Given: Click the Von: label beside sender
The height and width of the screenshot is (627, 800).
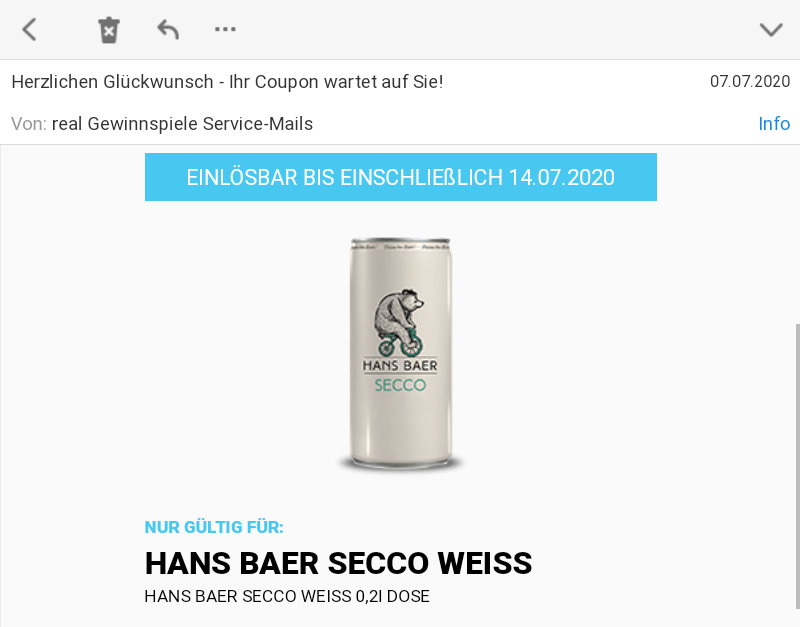Looking at the screenshot, I should point(29,123).
